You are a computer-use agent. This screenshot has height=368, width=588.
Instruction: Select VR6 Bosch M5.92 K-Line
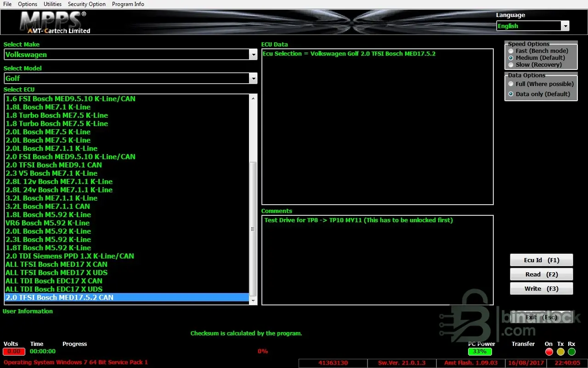127,223
